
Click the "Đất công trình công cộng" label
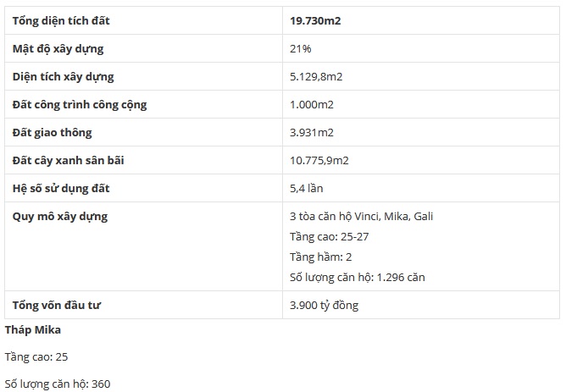(80, 105)
